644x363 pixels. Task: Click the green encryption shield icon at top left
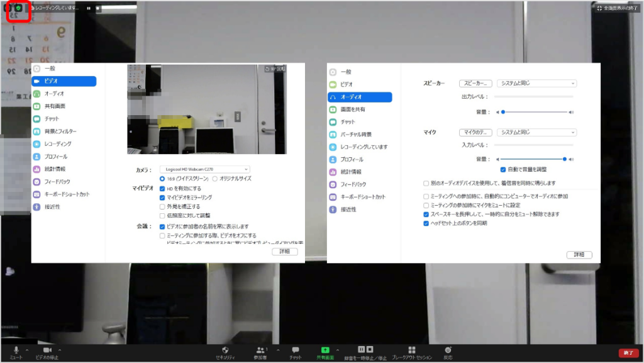18,8
